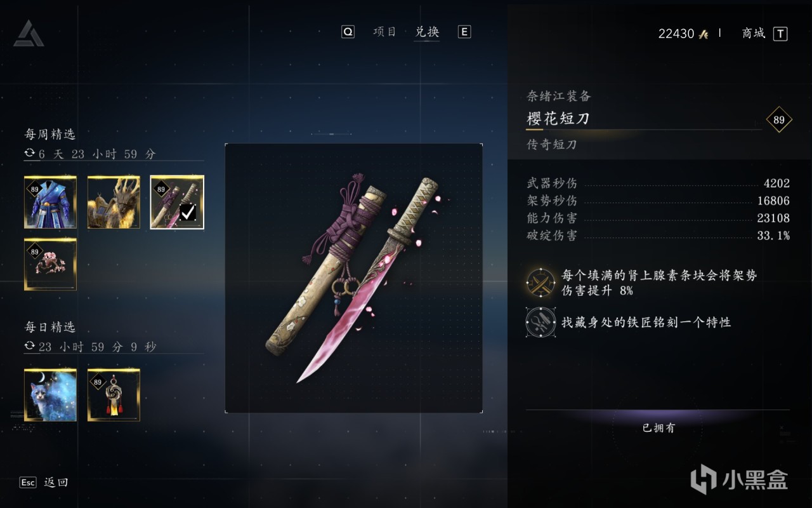Click the Q key prompt icon
This screenshot has width=812, height=508.
[348, 32]
